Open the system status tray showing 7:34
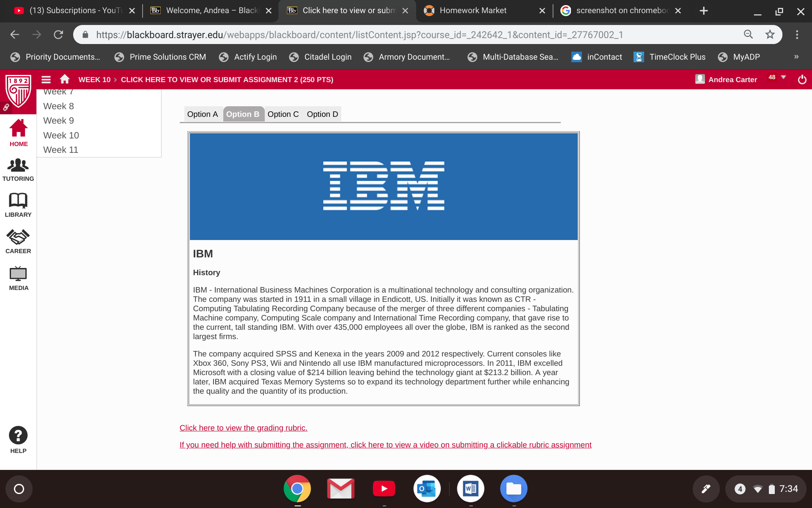This screenshot has width=812, height=508. [x=765, y=489]
